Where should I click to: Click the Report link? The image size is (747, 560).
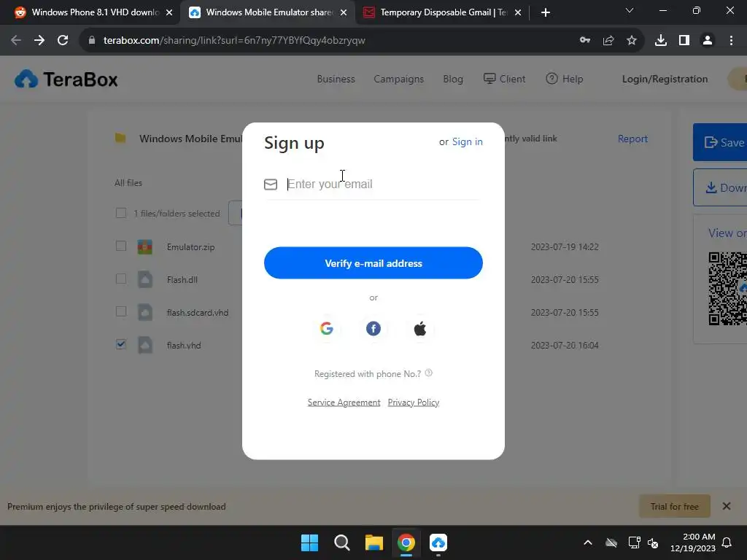[632, 139]
